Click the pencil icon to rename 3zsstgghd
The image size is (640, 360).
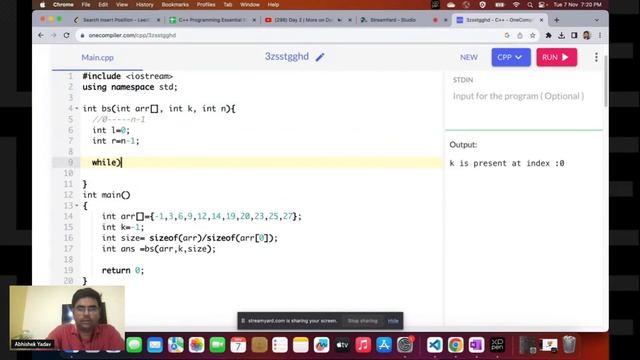click(320, 57)
